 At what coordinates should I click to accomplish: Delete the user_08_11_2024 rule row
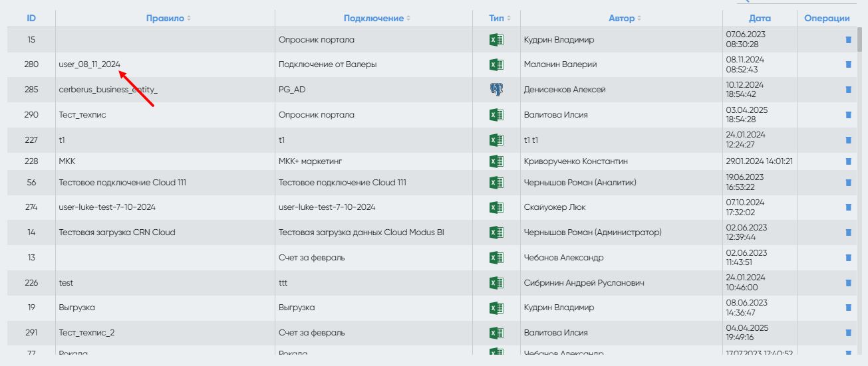[848, 64]
